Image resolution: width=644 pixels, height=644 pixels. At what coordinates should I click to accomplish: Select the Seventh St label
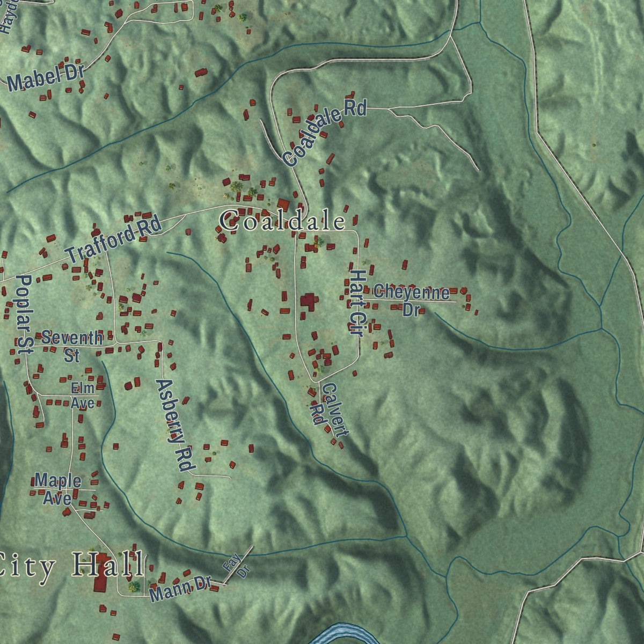[x=72, y=346]
